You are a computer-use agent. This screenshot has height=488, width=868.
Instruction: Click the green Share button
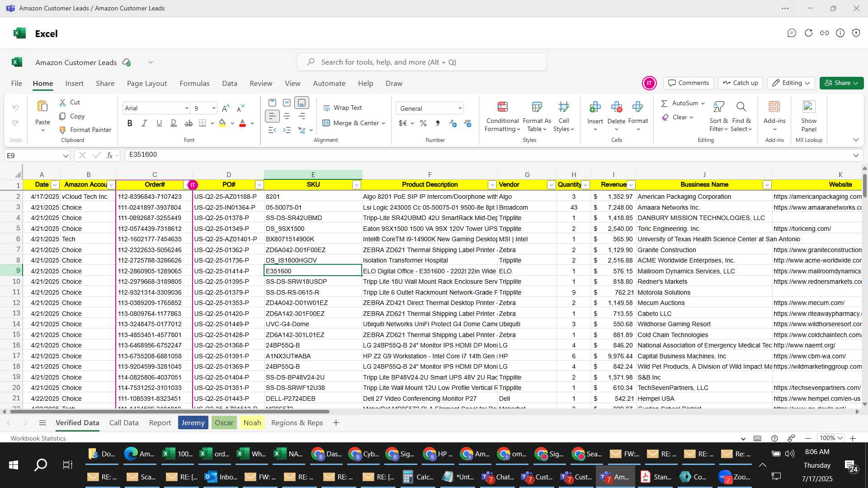click(x=841, y=83)
